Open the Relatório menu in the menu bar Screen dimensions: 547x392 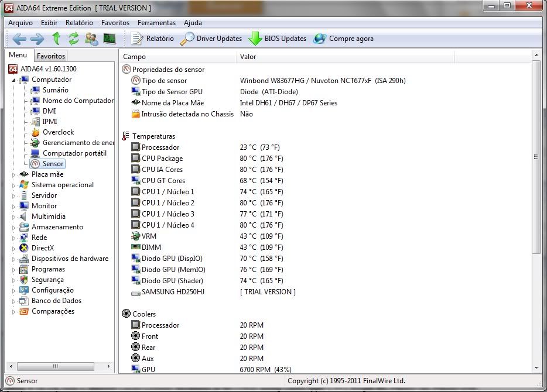(x=79, y=23)
